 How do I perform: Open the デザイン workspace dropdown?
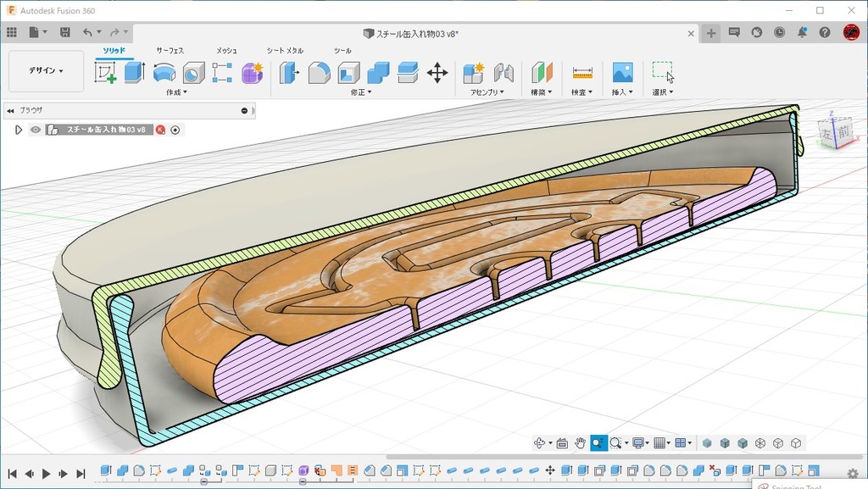pyautogui.click(x=46, y=71)
